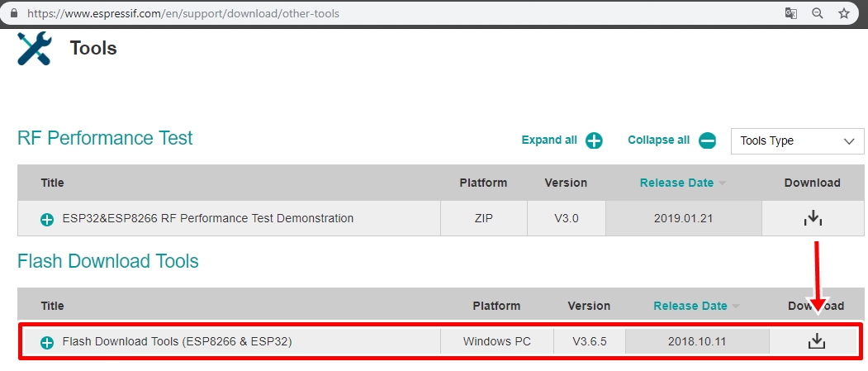The width and height of the screenshot is (868, 371).
Task: Click the browser address bar URL
Action: coord(183,13)
